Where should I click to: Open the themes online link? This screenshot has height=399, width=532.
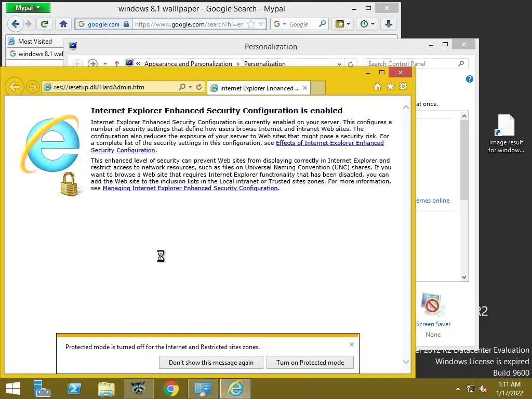click(x=433, y=201)
